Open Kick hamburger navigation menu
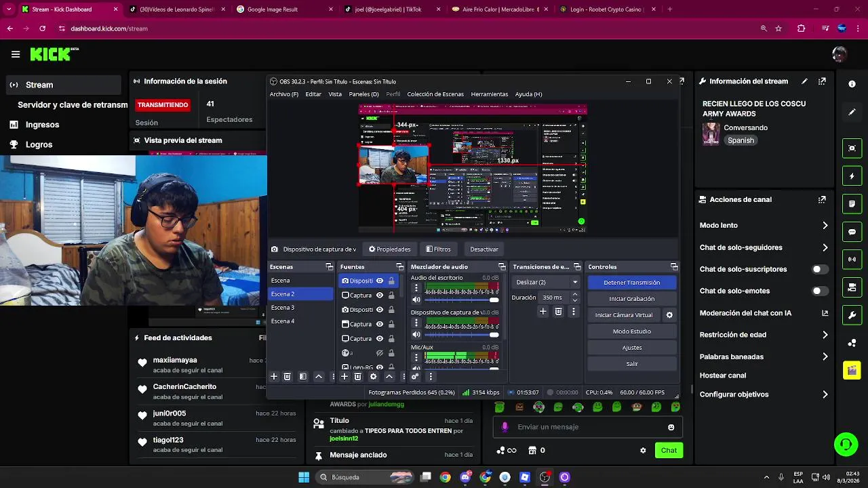868x488 pixels. pyautogui.click(x=16, y=54)
